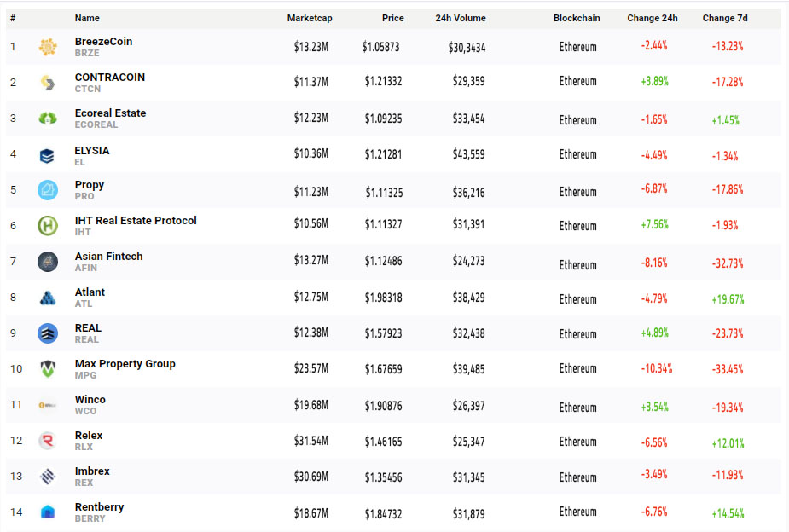Select the Ecoreal Estate green icon
The width and height of the screenshot is (789, 532).
pyautogui.click(x=48, y=119)
